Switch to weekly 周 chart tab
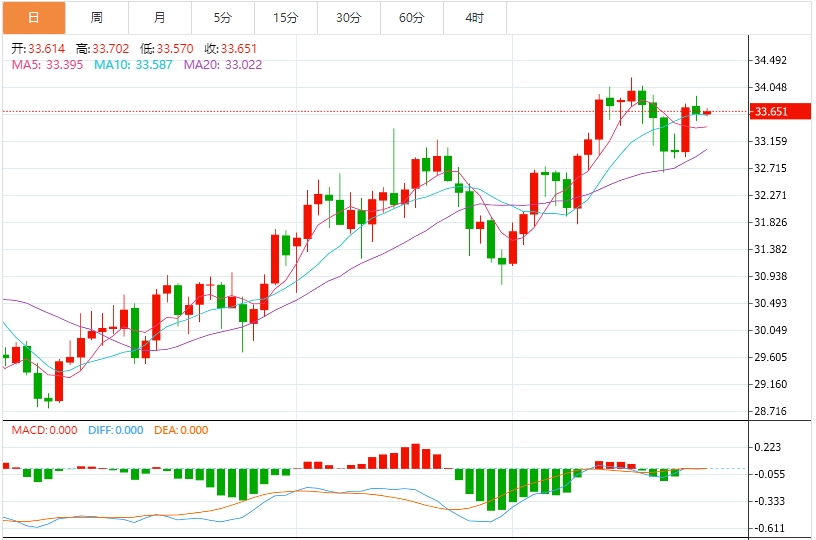This screenshot has width=816, height=540. click(x=97, y=18)
